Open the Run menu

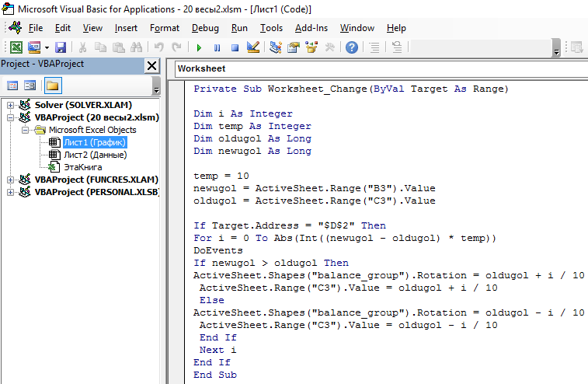(239, 28)
